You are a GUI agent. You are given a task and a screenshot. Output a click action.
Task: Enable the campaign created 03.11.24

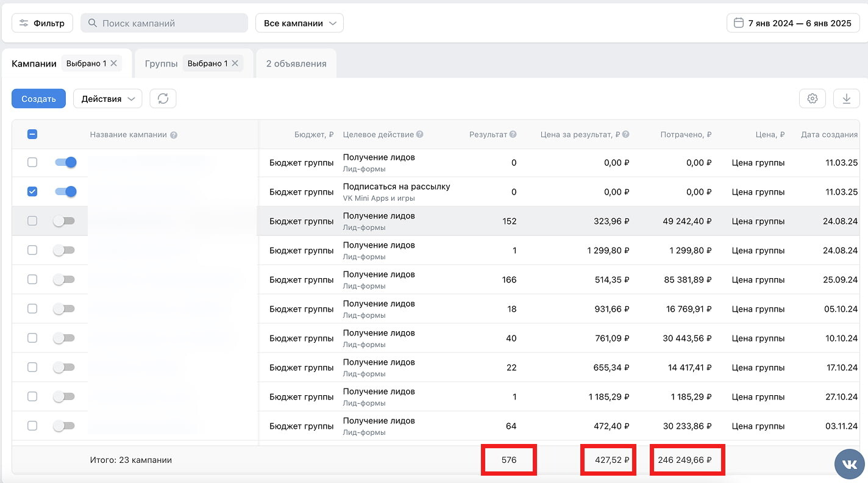[x=64, y=426]
